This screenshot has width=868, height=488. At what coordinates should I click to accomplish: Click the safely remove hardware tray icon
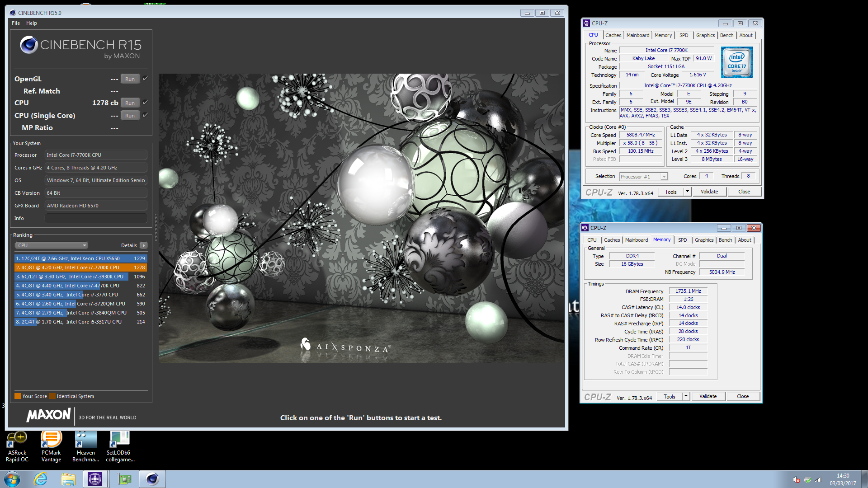point(807,480)
